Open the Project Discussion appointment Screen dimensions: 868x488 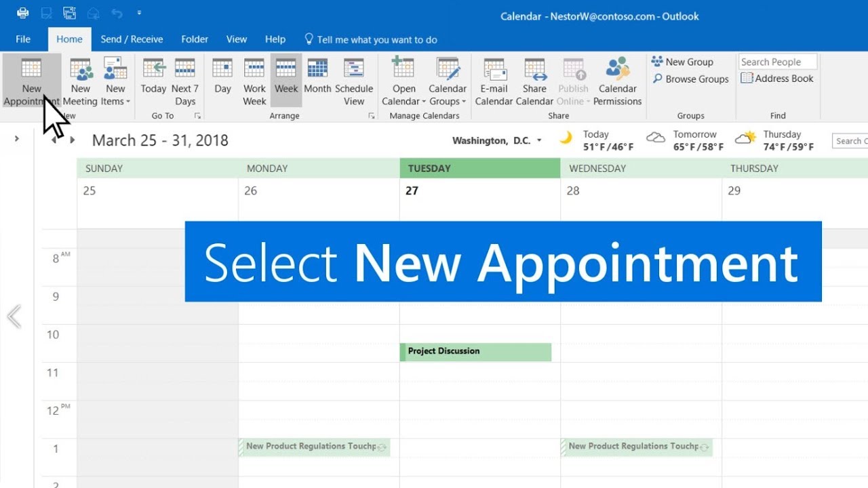[x=475, y=352]
